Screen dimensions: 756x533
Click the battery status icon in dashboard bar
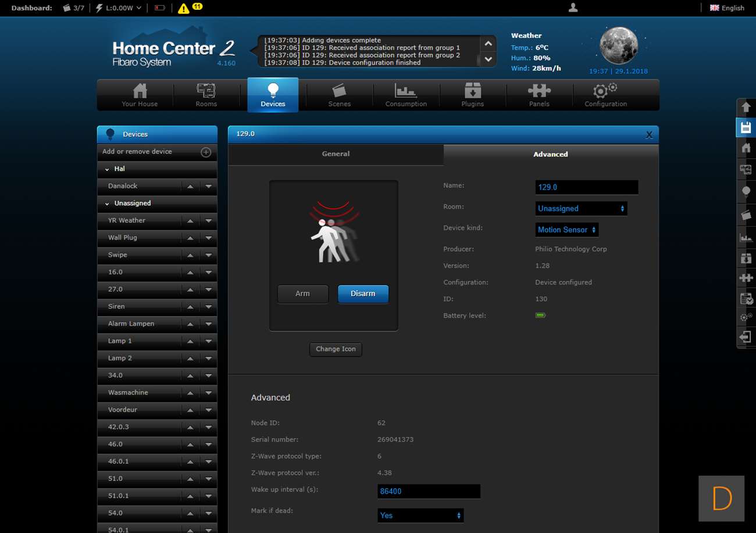point(159,8)
